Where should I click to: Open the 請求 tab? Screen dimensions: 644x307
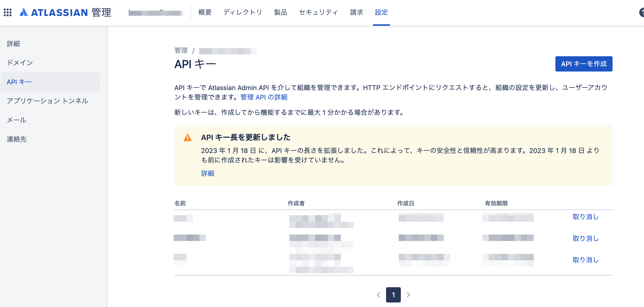pyautogui.click(x=357, y=12)
